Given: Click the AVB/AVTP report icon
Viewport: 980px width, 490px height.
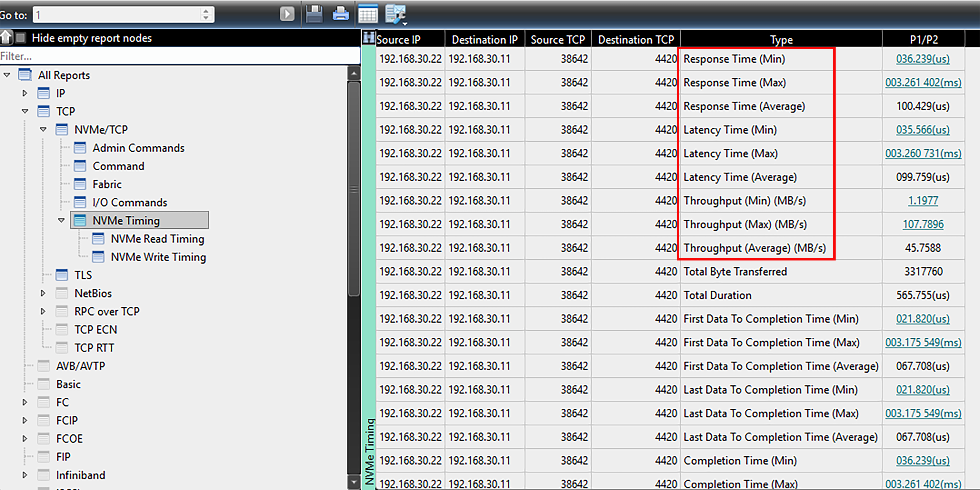Looking at the screenshot, I should point(43,366).
